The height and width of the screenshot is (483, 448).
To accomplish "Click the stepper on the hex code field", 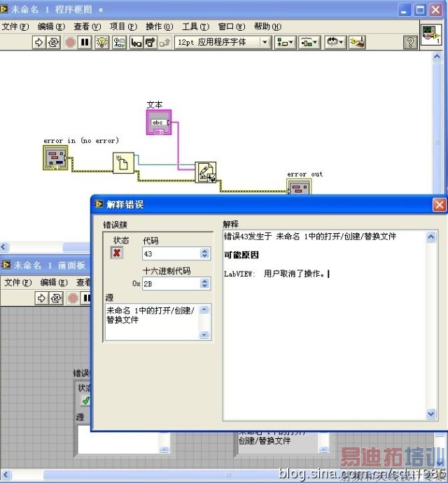I will click(x=205, y=283).
